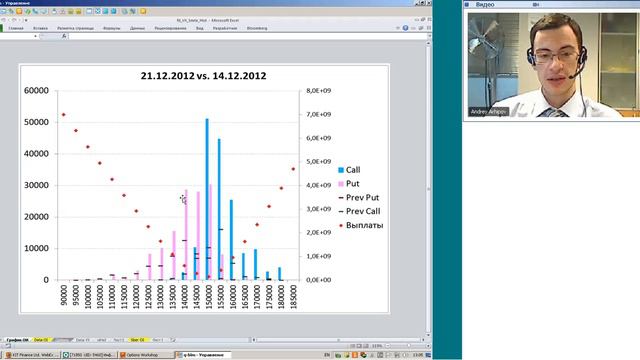The image size is (640, 360).
Task: Click the blue Call legend swatch
Action: (x=341, y=170)
